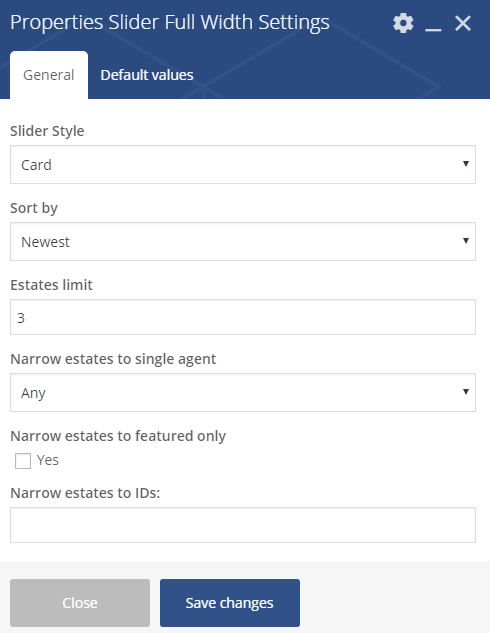The width and height of the screenshot is (490, 633).
Task: Open the Default values tab
Action: pos(147,75)
